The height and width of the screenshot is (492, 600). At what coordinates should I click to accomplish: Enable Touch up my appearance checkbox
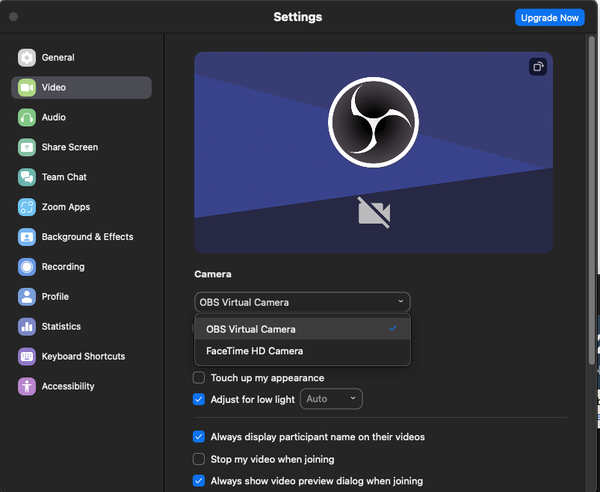(x=199, y=378)
